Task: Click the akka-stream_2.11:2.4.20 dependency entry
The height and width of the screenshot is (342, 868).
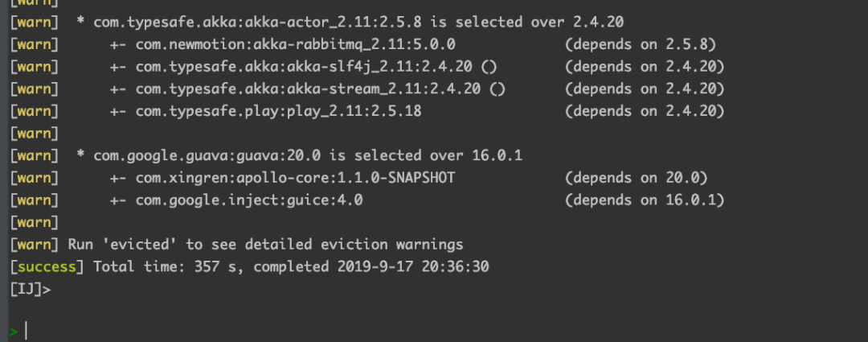Action: [x=309, y=88]
